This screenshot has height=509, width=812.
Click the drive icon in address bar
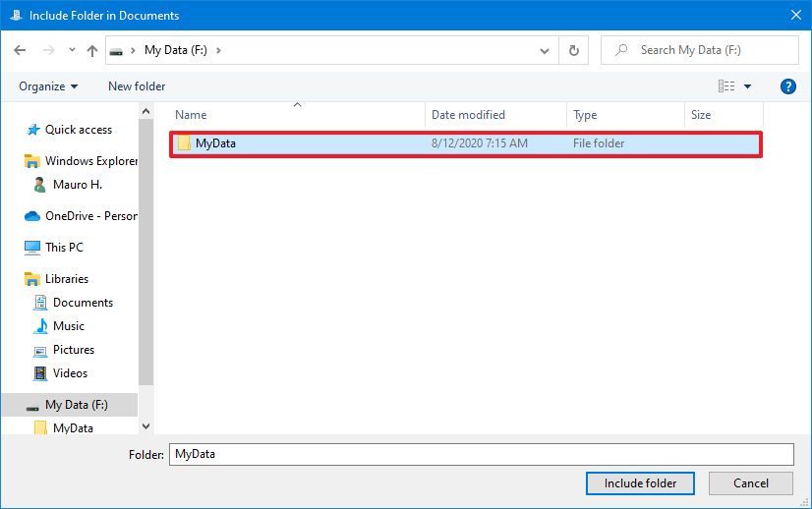click(x=117, y=51)
